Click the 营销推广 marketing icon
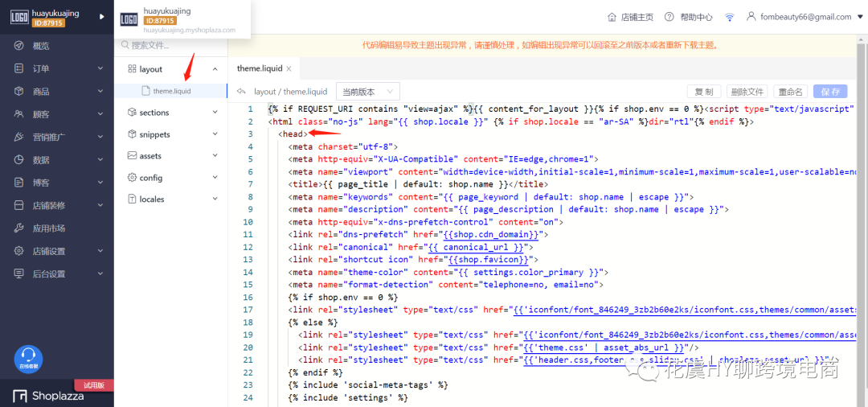Viewport: 868px width, 407px height. (19, 137)
